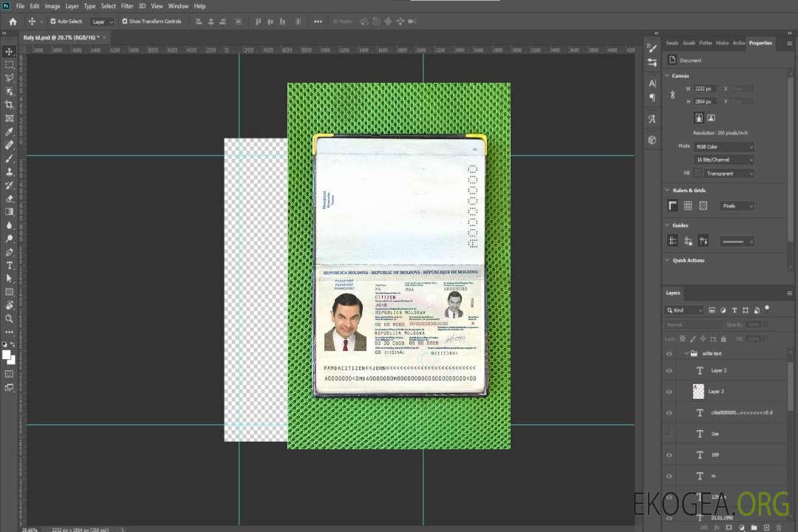This screenshot has width=798, height=532.
Task: Select the Gradient tool
Action: click(9, 212)
